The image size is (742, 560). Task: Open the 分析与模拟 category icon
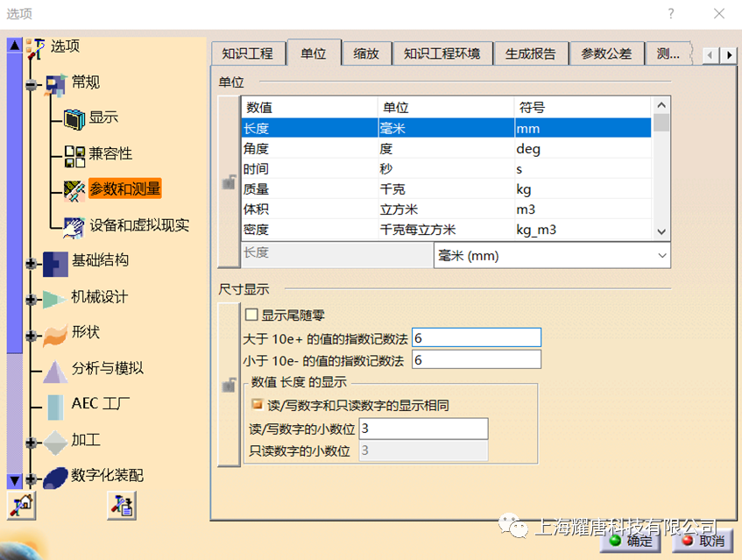point(55,368)
